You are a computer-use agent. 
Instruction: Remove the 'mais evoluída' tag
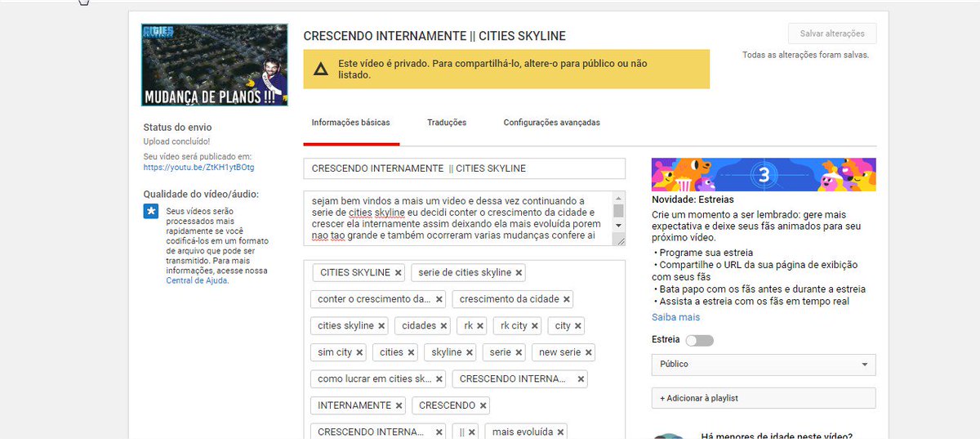[560, 432]
